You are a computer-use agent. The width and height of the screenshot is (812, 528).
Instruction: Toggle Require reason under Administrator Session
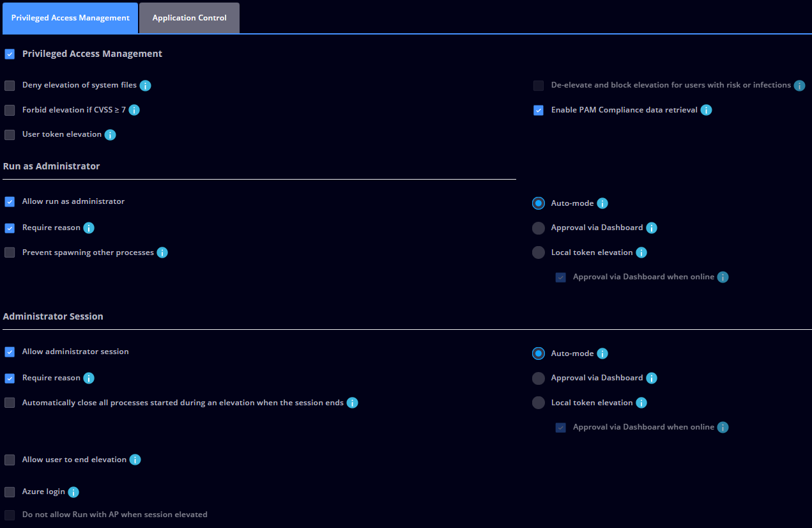(10, 378)
